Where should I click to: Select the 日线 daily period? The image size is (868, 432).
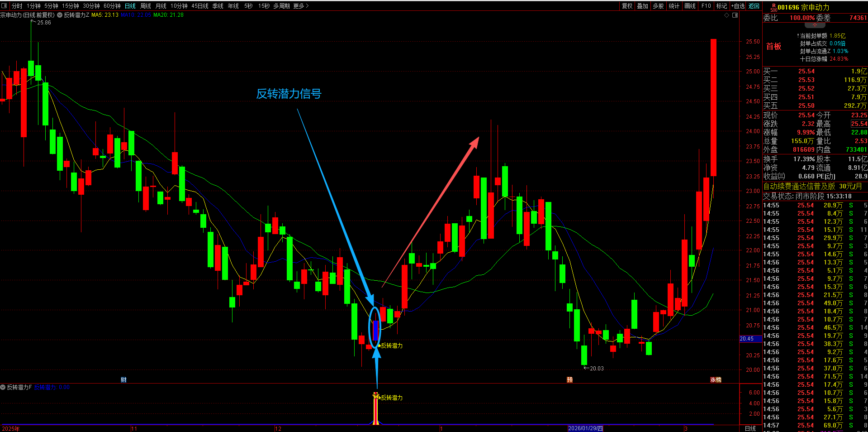click(x=130, y=6)
